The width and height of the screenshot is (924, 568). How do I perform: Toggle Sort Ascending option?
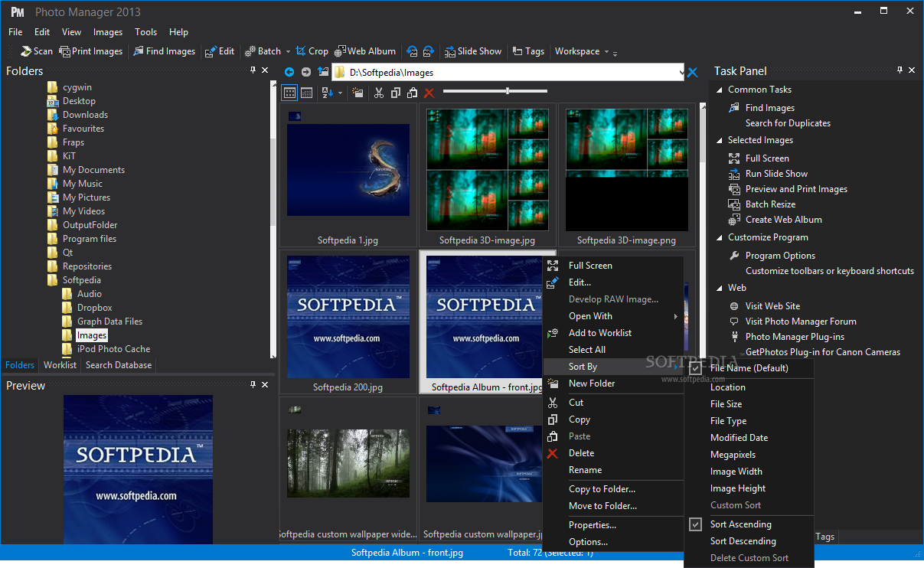point(749,524)
